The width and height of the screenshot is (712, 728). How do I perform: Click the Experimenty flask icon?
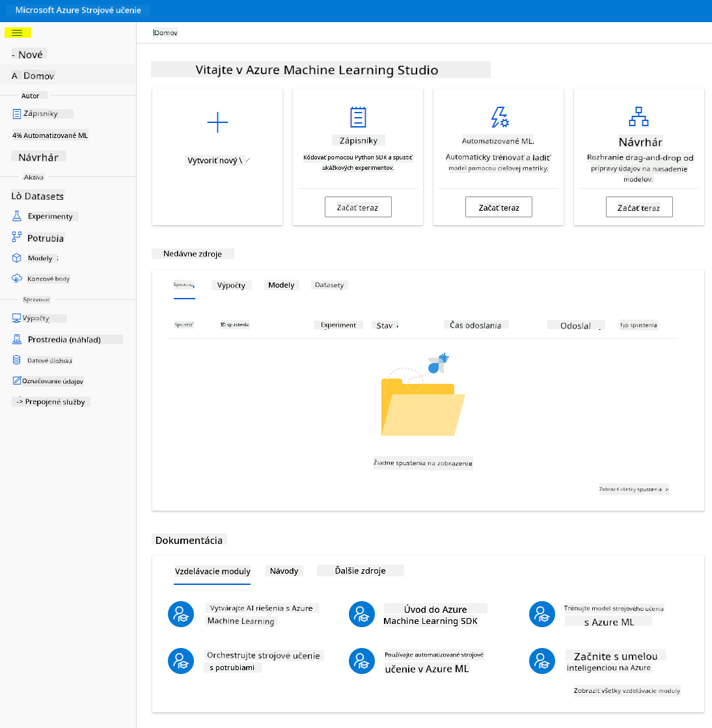pyautogui.click(x=17, y=216)
